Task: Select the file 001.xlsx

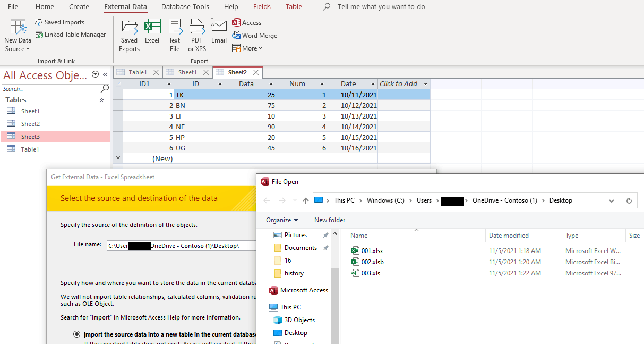Action: 367,250
